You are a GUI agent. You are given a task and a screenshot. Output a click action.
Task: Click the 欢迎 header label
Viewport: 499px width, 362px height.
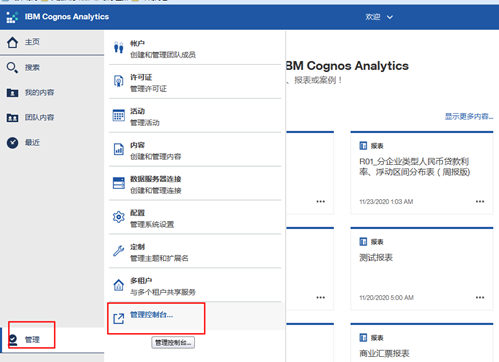coord(373,17)
